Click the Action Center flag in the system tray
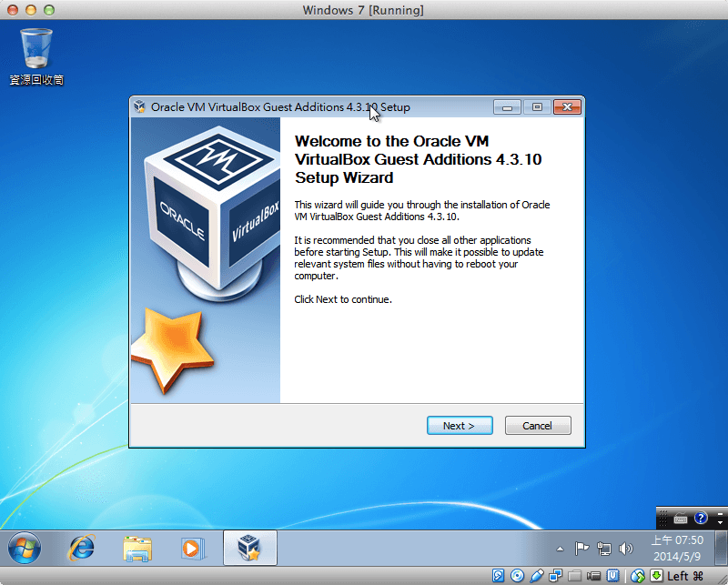The width and height of the screenshot is (728, 585). [581, 548]
